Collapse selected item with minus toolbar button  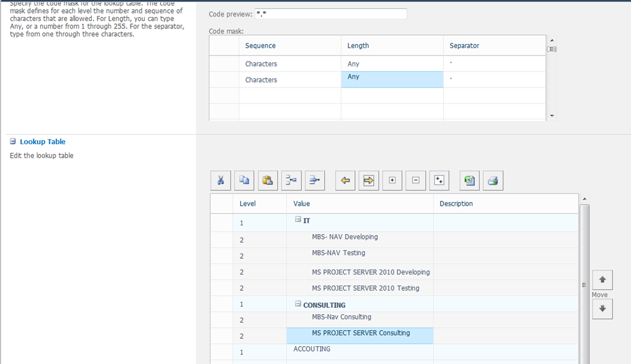pos(416,180)
